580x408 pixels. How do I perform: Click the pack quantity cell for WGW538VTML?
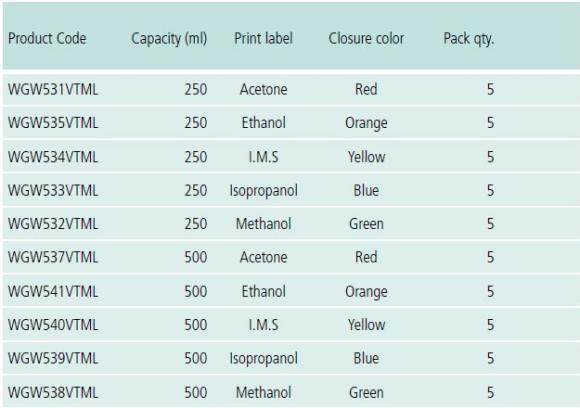pos(490,392)
